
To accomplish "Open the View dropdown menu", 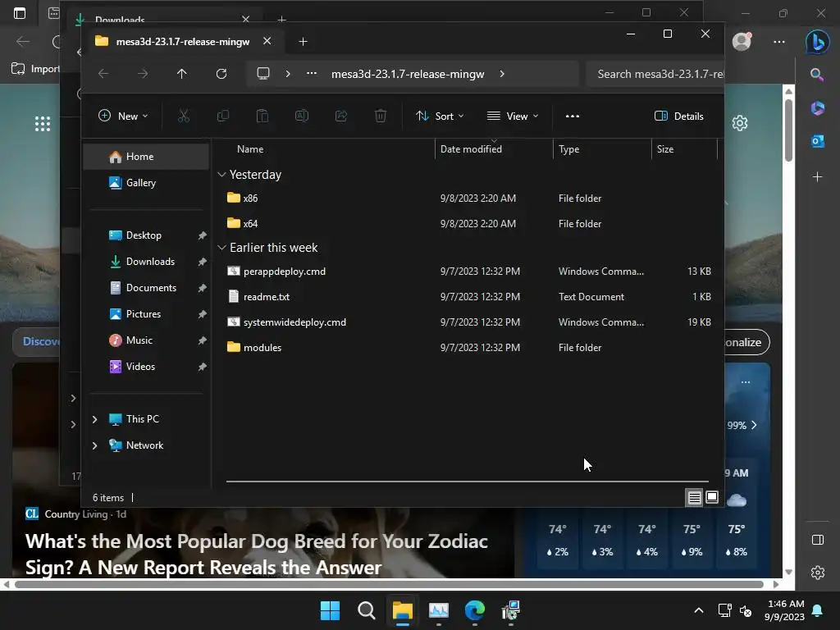I will click(513, 116).
